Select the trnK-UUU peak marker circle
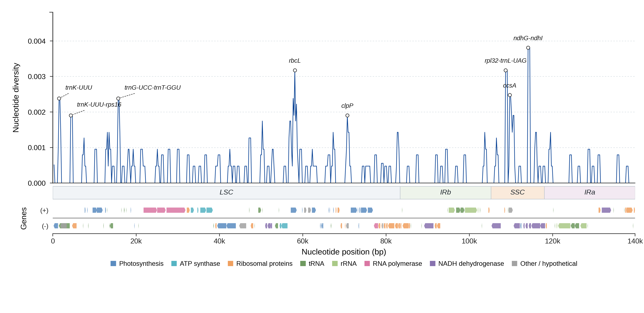This screenshot has width=644, height=313. pyautogui.click(x=59, y=99)
